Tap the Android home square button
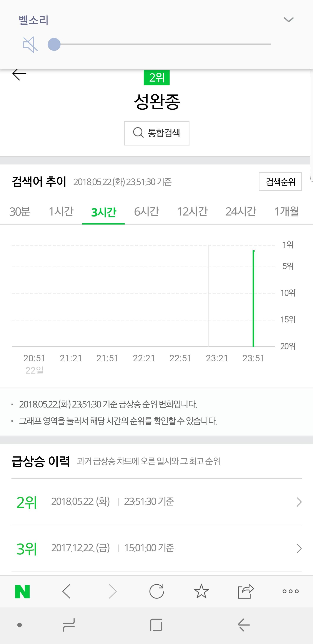Screen dimensions: 313x644 coord(156,625)
